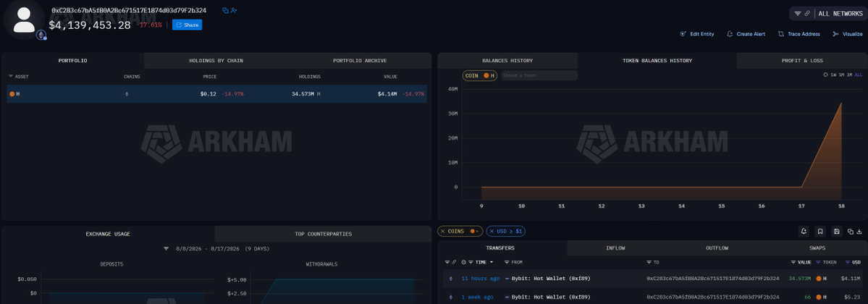The height and width of the screenshot is (304, 868).
Task: Click Visualize
Action: 848,34
